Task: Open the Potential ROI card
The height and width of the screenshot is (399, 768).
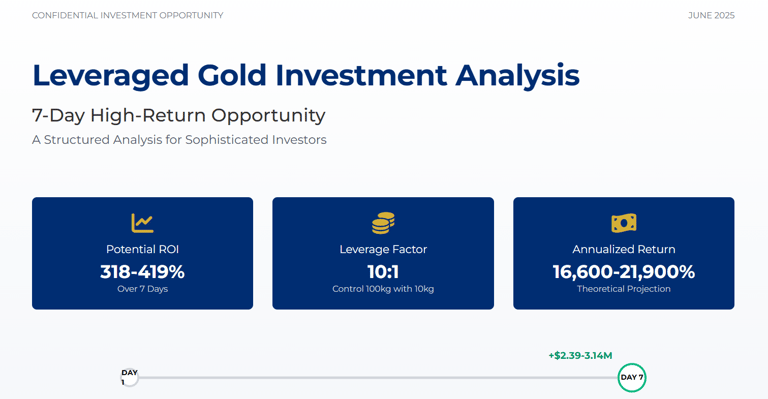Action: coord(143,253)
